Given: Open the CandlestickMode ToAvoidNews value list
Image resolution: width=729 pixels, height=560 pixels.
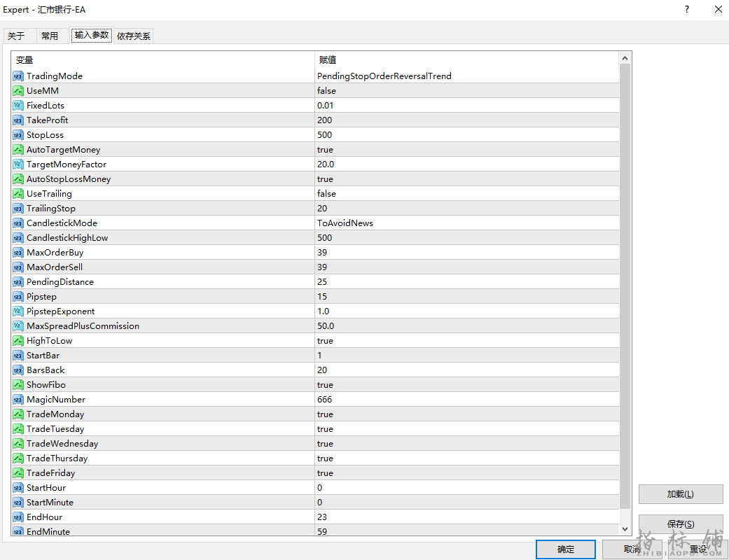Looking at the screenshot, I should [345, 223].
